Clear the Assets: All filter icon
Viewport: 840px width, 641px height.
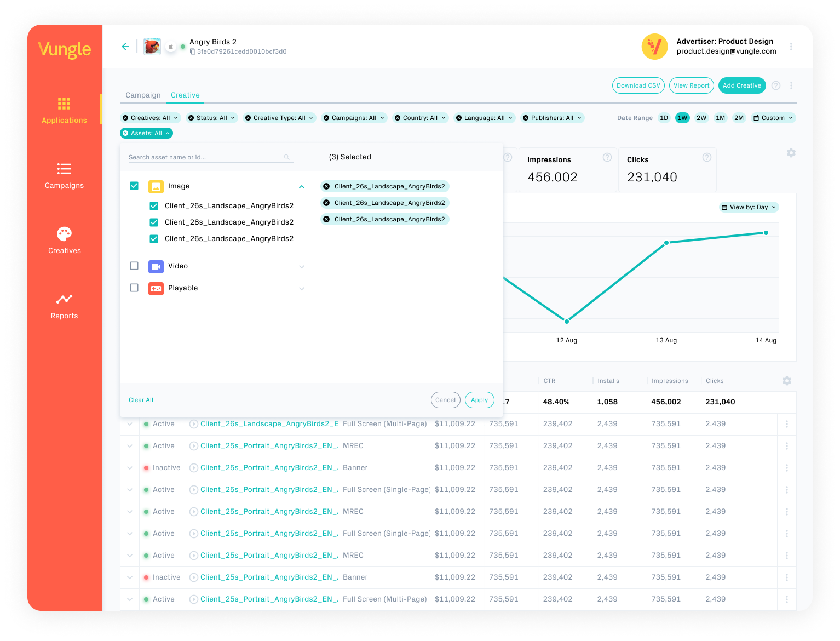pos(125,133)
